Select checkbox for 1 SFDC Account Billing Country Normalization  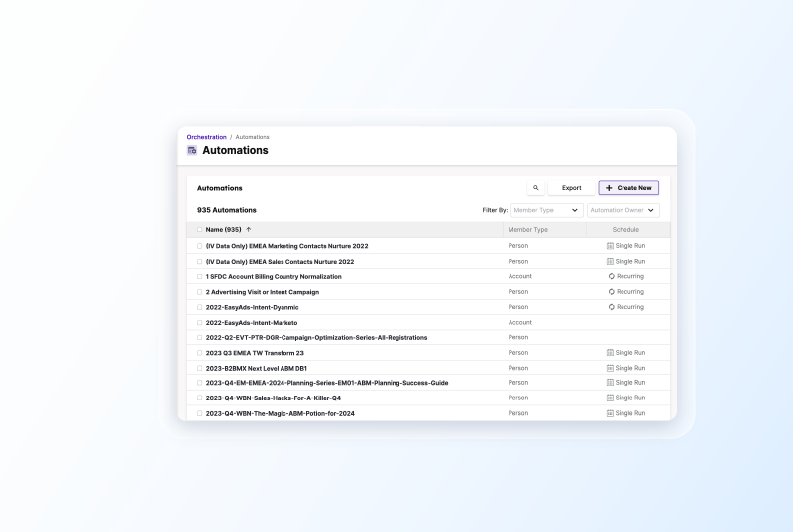200,276
